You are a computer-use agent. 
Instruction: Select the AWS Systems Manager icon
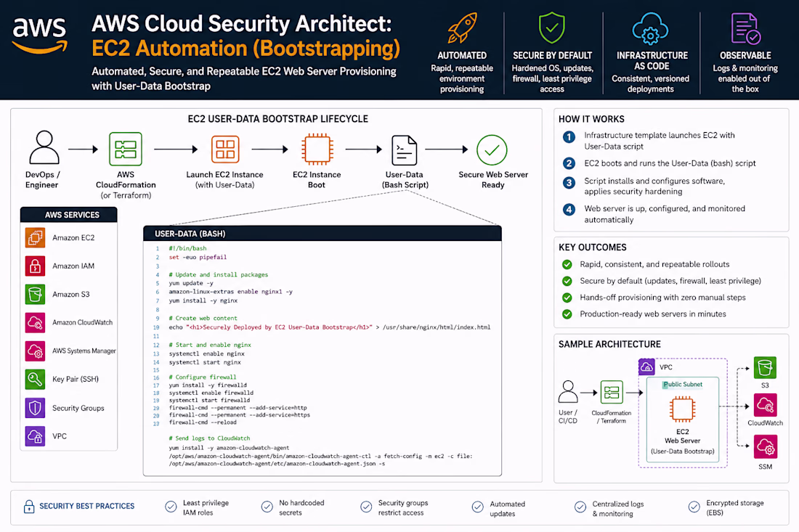35,351
